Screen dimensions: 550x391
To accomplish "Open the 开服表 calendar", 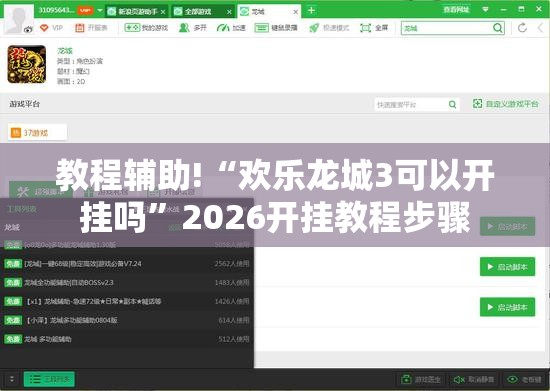I will (x=91, y=28).
